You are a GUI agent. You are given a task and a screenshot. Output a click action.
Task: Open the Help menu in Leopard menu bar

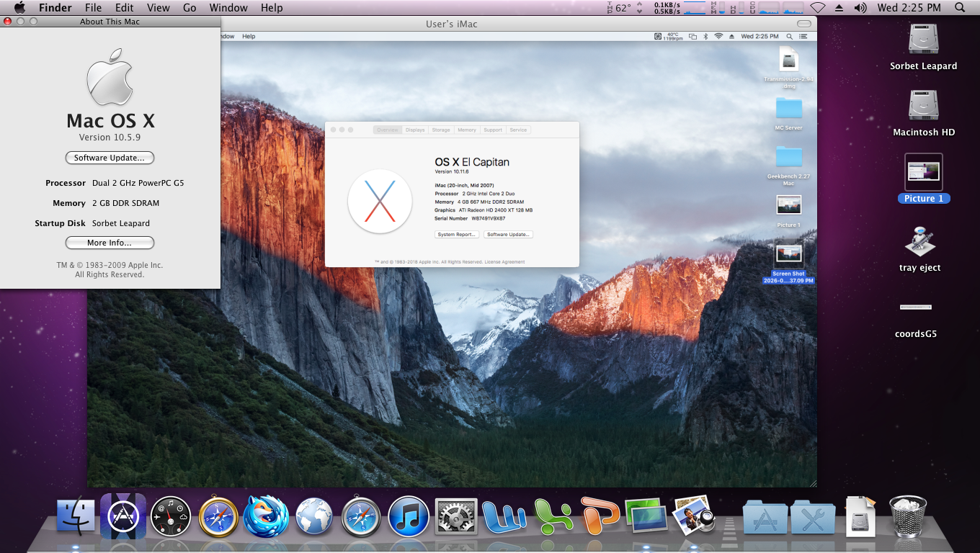coord(272,8)
